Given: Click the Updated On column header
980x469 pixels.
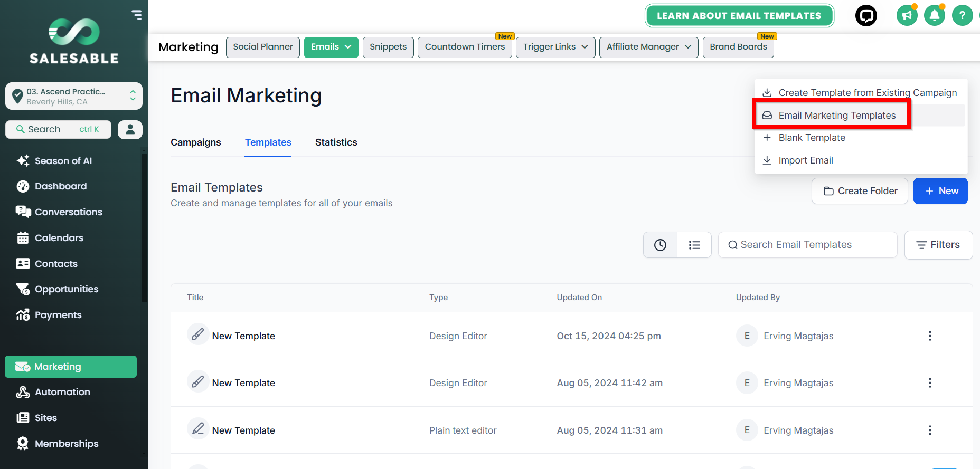Looking at the screenshot, I should (579, 298).
